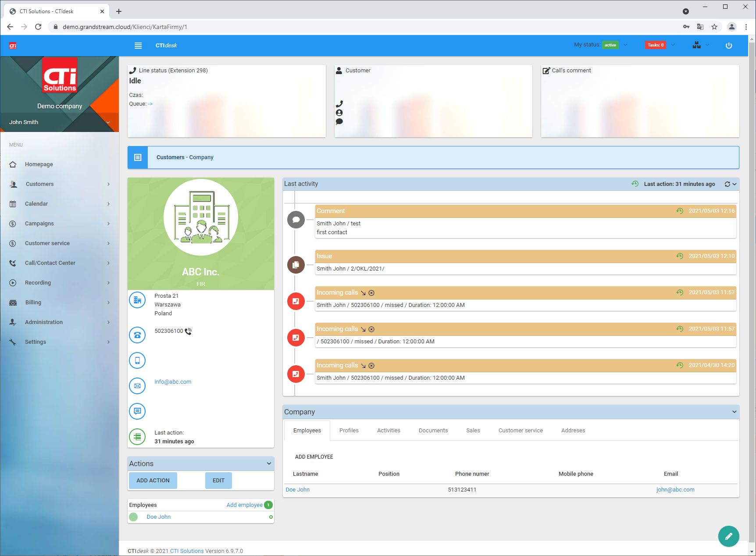The image size is (756, 556).
Task: Switch to the Documents tab
Action: 433,431
